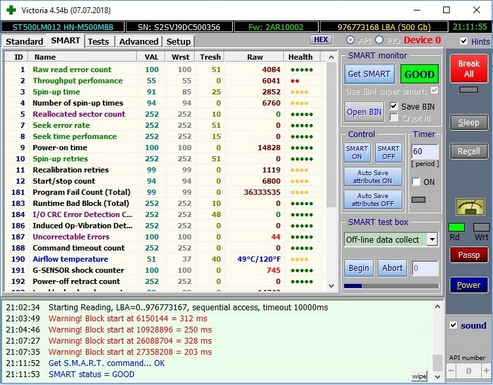Select the API radio button

(x=350, y=40)
